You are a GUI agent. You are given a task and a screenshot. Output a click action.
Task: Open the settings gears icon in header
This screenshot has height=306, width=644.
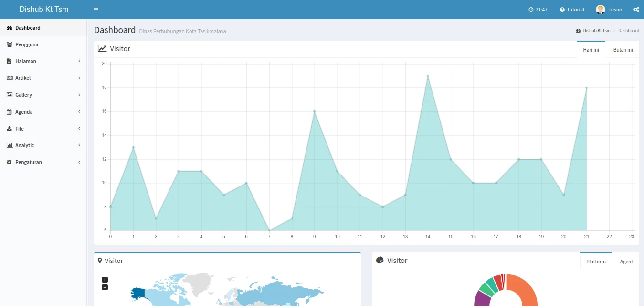[636, 10]
